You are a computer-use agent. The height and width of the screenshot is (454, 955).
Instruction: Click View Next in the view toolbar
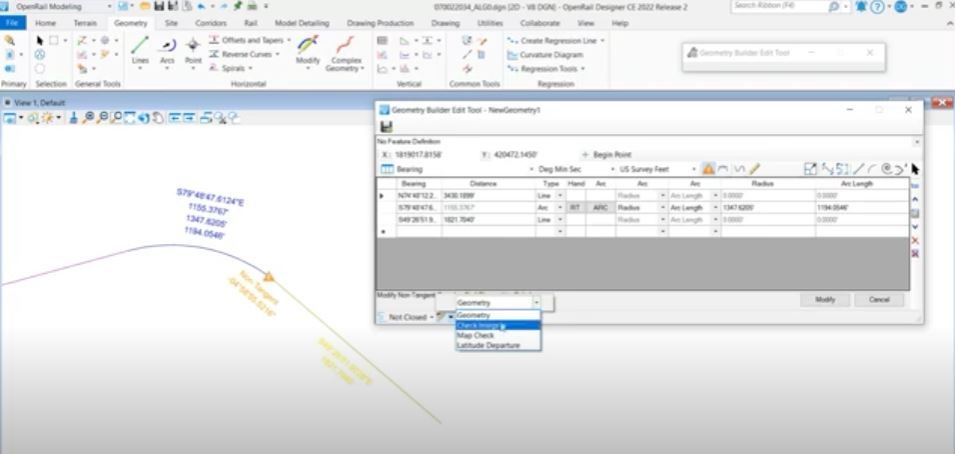(189, 118)
